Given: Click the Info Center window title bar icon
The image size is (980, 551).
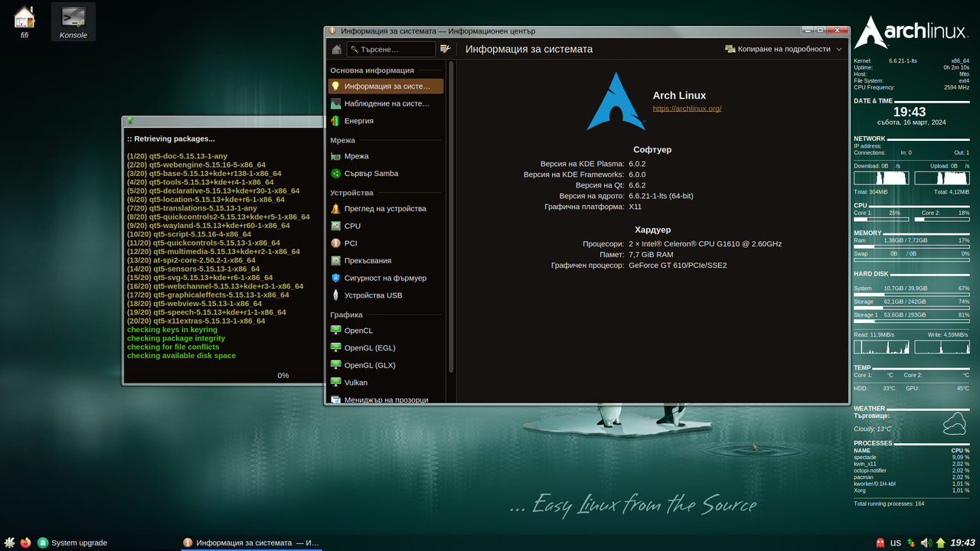Looking at the screenshot, I should click(332, 31).
